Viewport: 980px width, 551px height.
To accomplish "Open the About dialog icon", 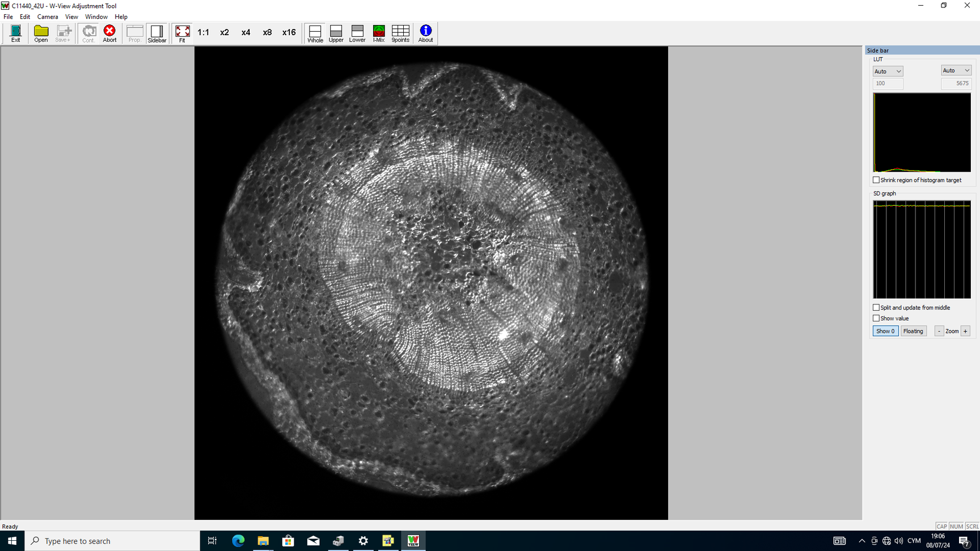I will point(425,33).
